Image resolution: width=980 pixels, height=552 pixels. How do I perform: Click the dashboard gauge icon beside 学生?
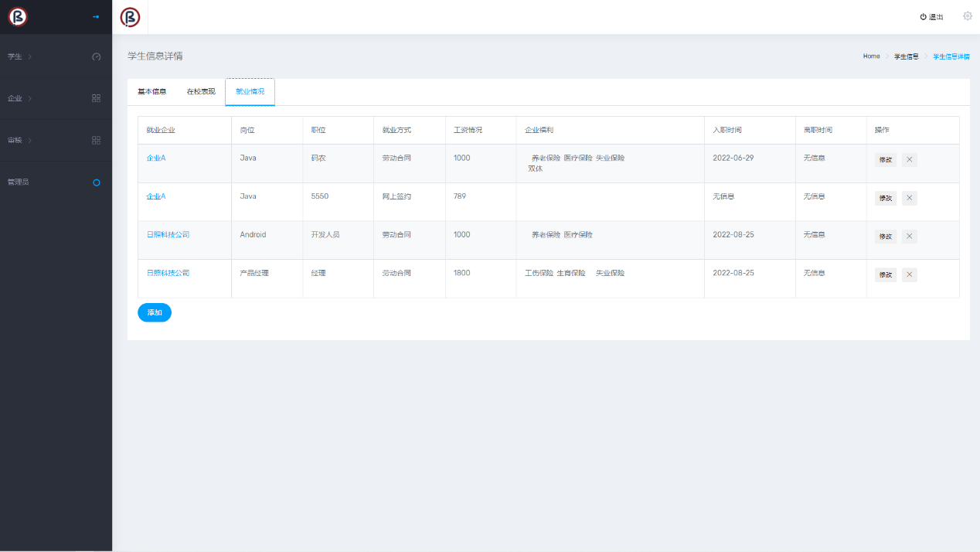[x=97, y=56]
